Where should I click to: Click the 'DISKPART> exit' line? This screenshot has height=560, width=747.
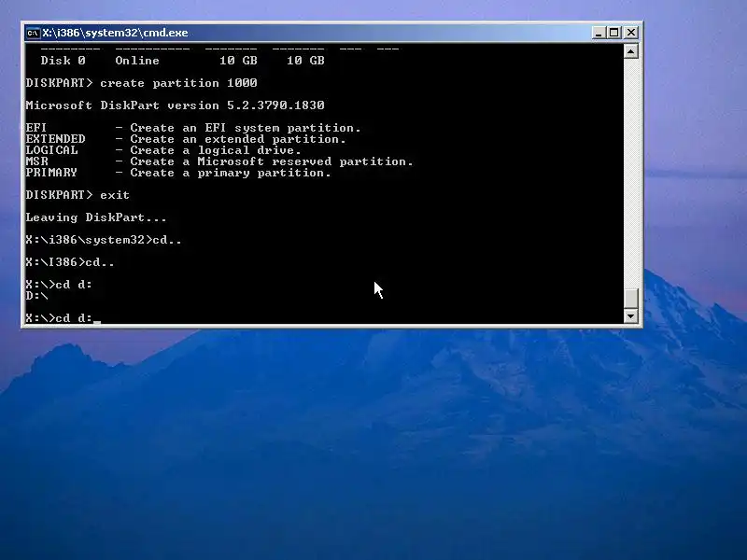click(78, 195)
